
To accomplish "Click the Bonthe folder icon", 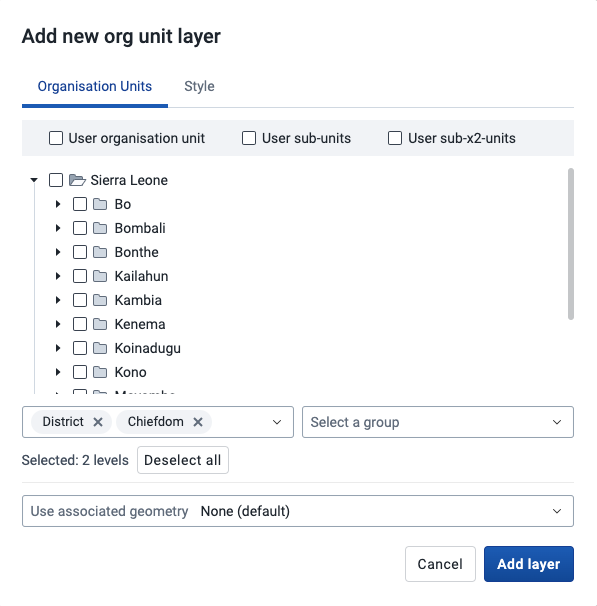I will click(x=100, y=252).
